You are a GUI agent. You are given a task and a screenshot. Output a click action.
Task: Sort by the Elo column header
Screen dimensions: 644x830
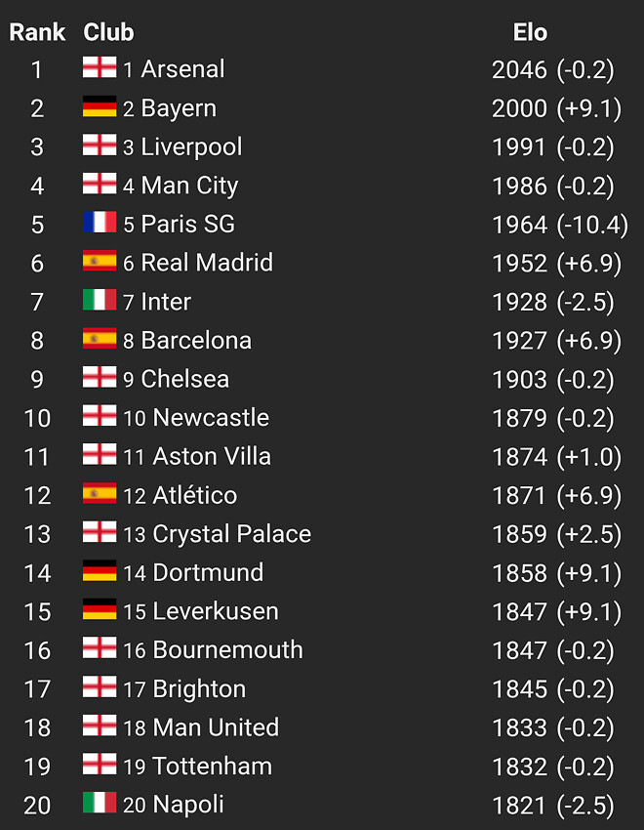[530, 32]
